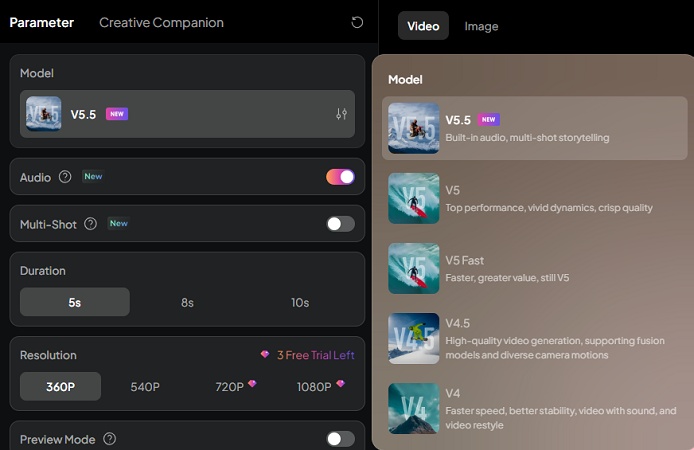The image size is (694, 450).
Task: Switch to the Creative Companion tab
Action: tap(161, 23)
